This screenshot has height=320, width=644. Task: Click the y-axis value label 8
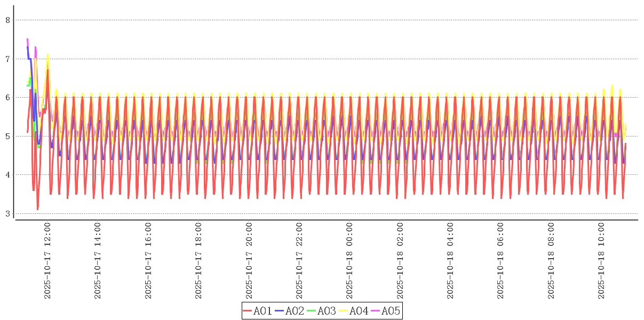pyautogui.click(x=7, y=20)
